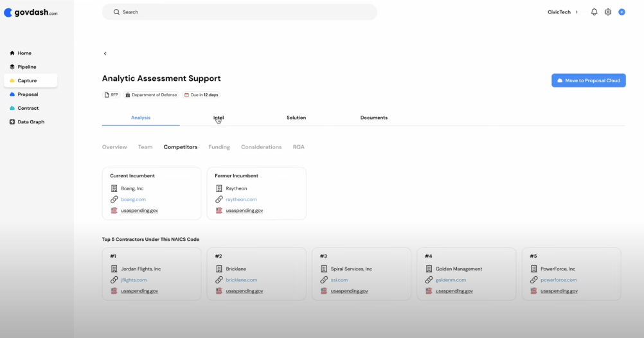Image resolution: width=644 pixels, height=338 pixels.
Task: Open the Documents tab
Action: coord(374,118)
